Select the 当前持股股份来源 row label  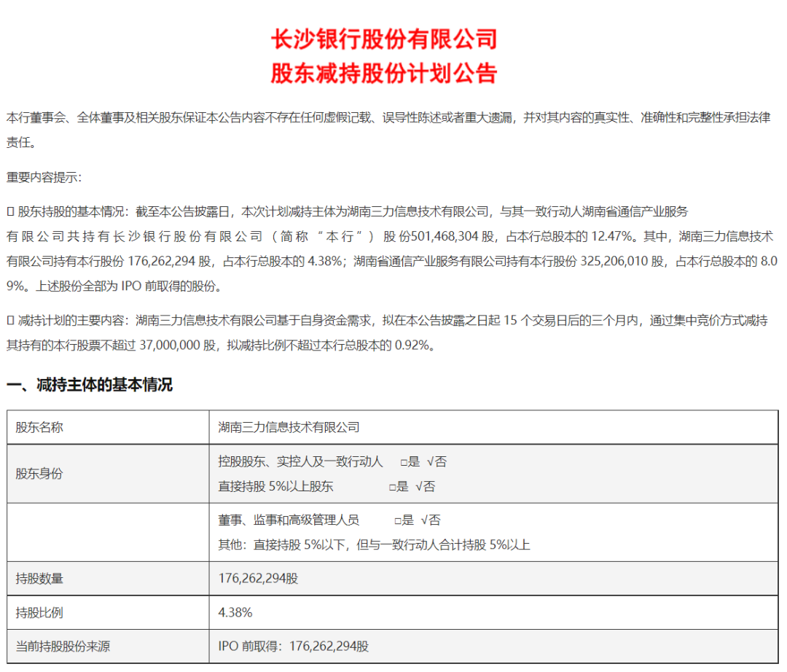coord(63,646)
